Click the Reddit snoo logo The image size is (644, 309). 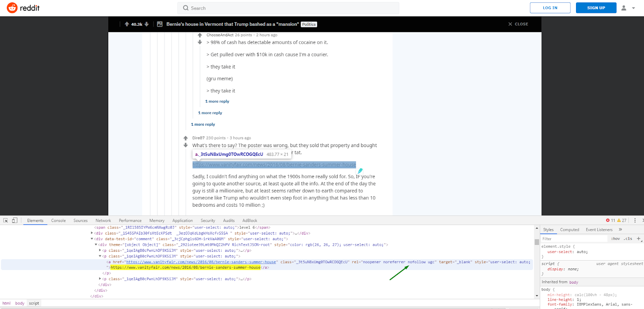(x=12, y=8)
